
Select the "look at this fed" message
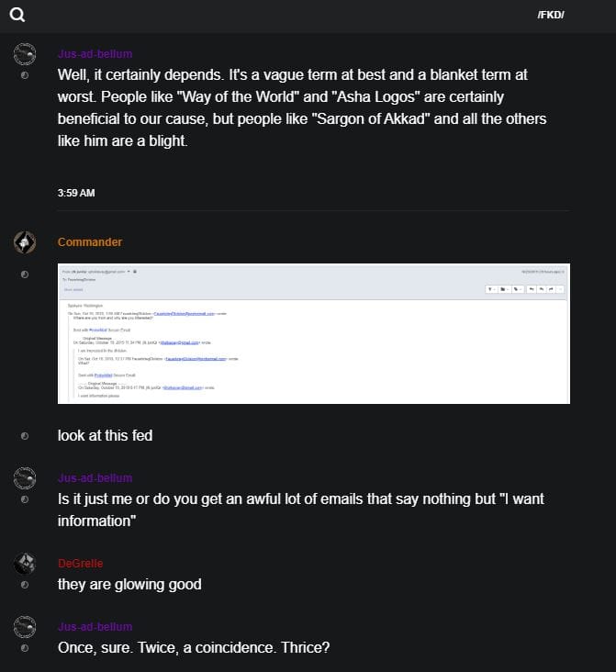pos(105,435)
